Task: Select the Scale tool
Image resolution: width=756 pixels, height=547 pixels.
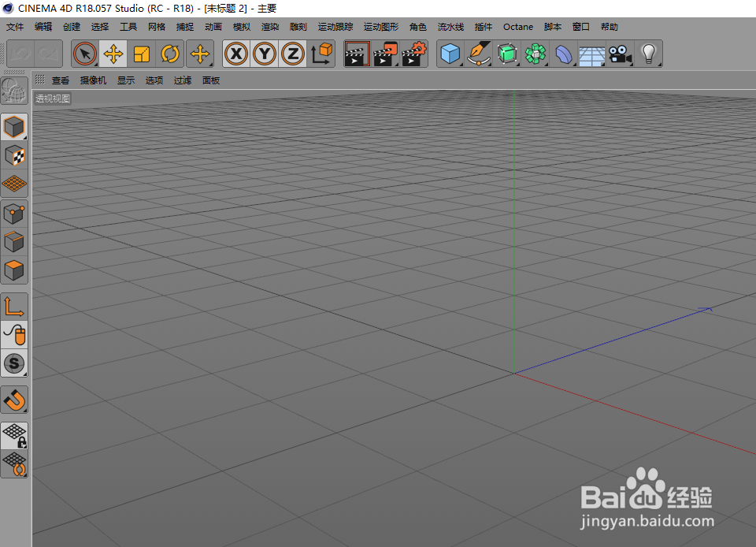Action: tap(142, 54)
